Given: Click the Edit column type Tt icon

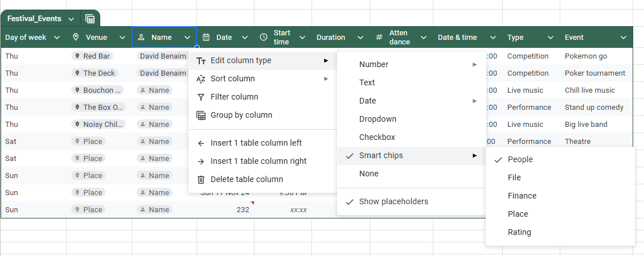Looking at the screenshot, I should [x=200, y=60].
